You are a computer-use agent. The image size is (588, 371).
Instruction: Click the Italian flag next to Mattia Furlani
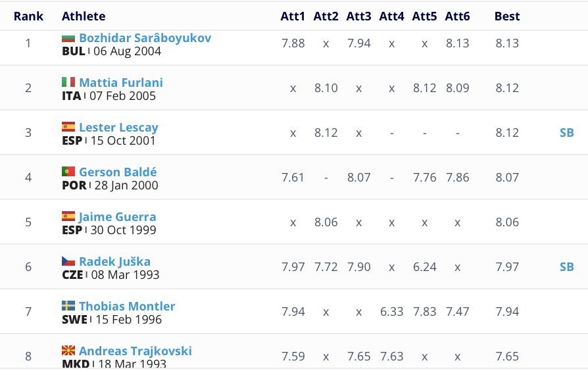click(x=68, y=82)
